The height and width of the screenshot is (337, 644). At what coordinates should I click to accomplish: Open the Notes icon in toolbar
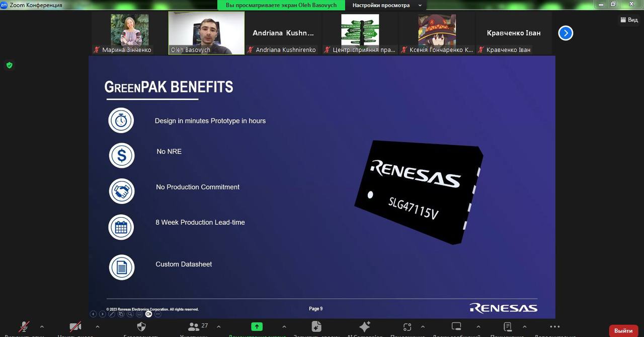(x=508, y=326)
